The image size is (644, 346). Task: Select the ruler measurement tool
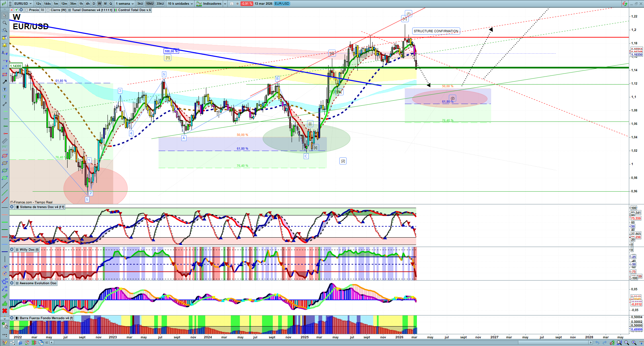(x=4, y=141)
